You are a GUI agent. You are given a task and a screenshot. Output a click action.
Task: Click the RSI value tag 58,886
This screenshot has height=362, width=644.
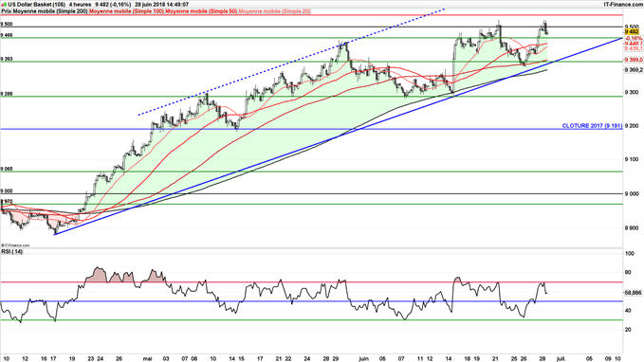coord(633,293)
